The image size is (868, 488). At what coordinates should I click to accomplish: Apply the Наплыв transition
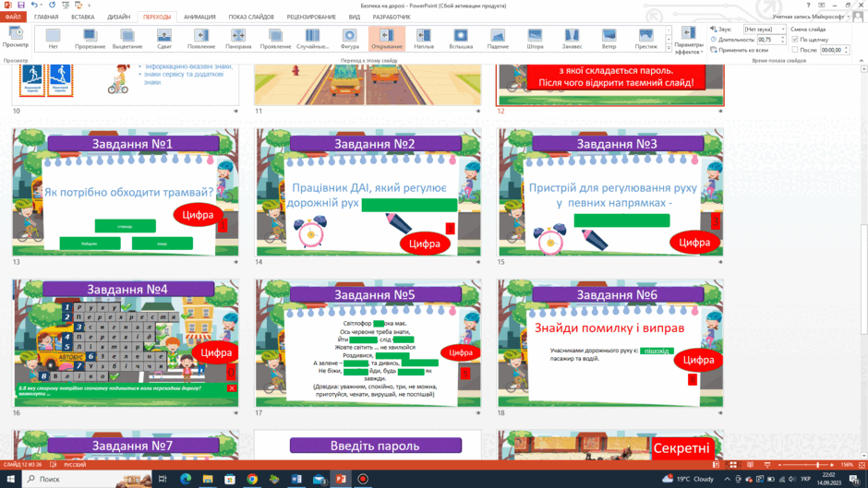point(424,39)
